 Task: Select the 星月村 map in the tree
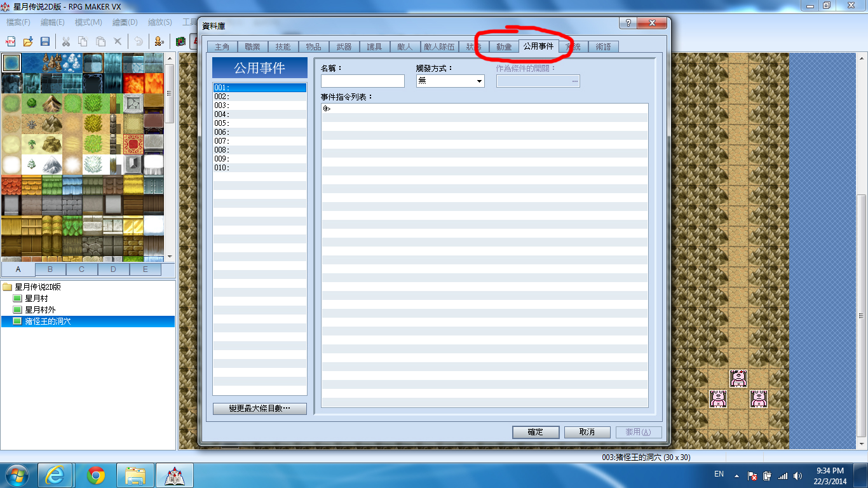[36, 299]
